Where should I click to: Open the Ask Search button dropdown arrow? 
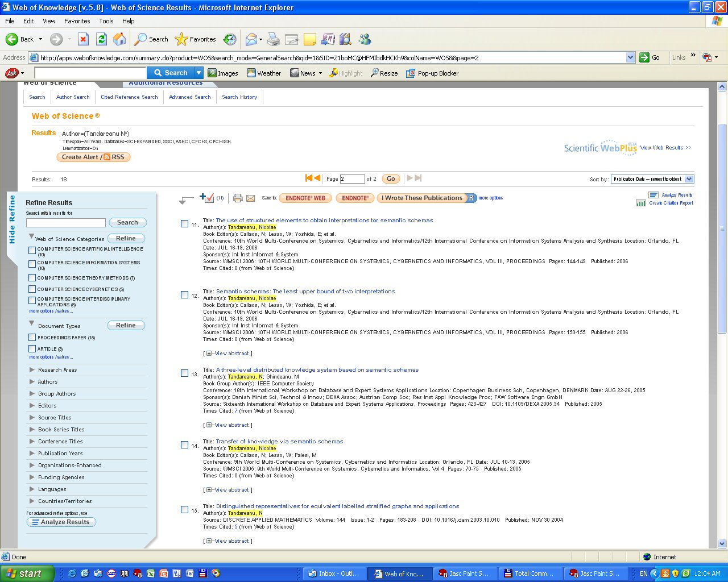pyautogui.click(x=198, y=73)
